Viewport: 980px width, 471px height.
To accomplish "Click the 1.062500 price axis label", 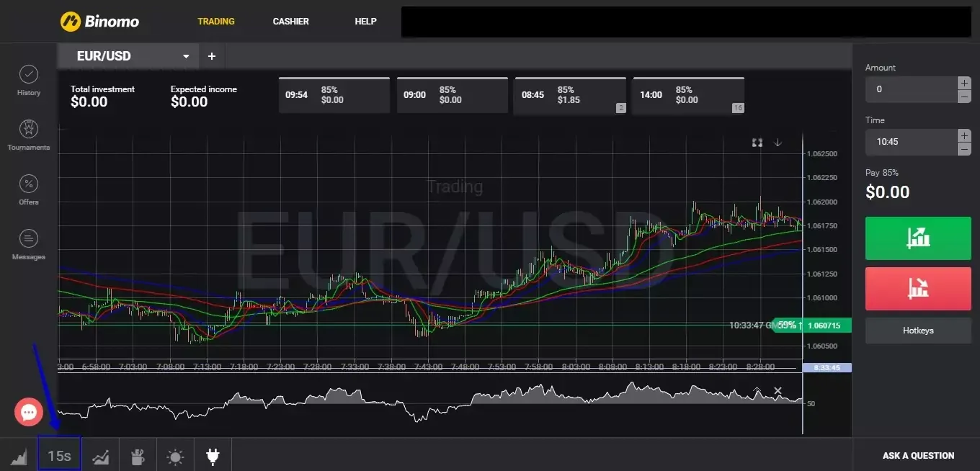I will click(x=822, y=154).
